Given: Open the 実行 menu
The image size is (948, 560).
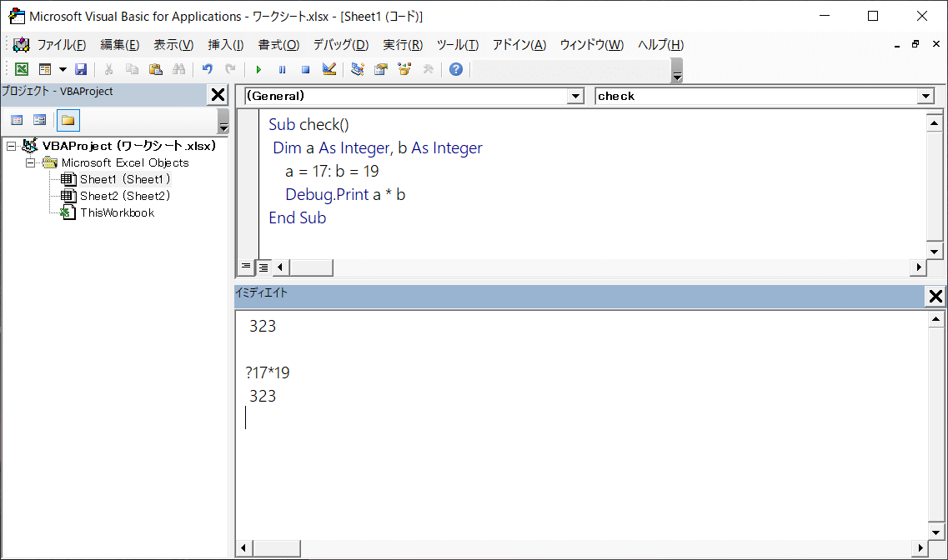Looking at the screenshot, I should click(400, 45).
